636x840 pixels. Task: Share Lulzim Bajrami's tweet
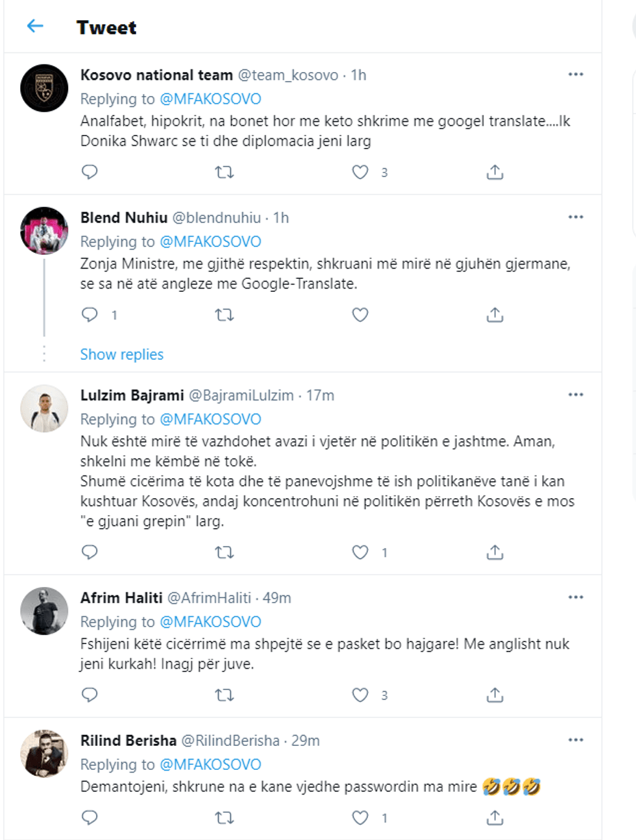(495, 553)
